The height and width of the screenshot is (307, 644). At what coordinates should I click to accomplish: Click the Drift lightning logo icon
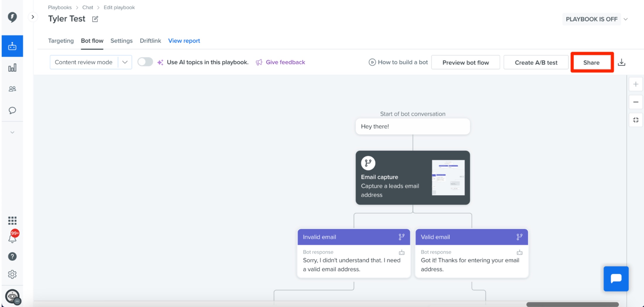click(12, 17)
